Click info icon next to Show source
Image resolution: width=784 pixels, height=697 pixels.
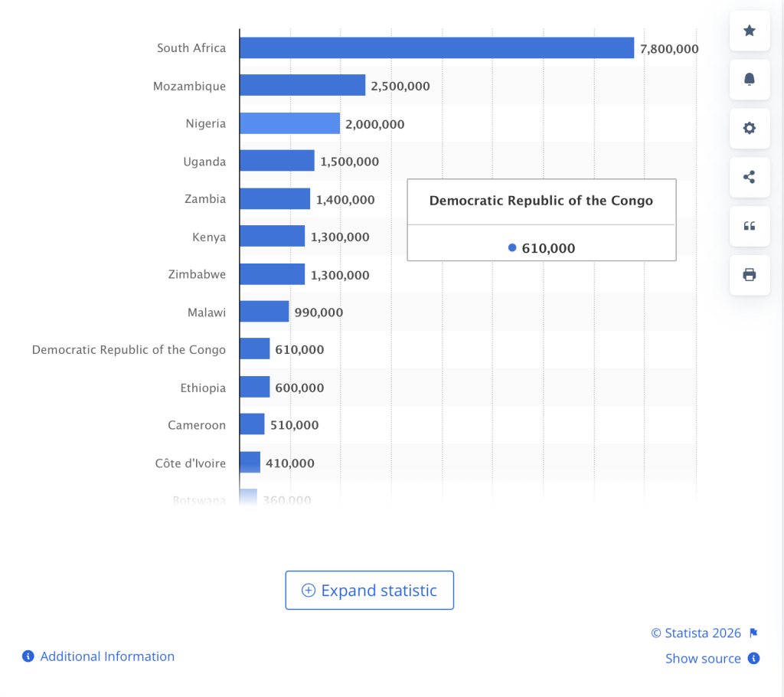[753, 659]
